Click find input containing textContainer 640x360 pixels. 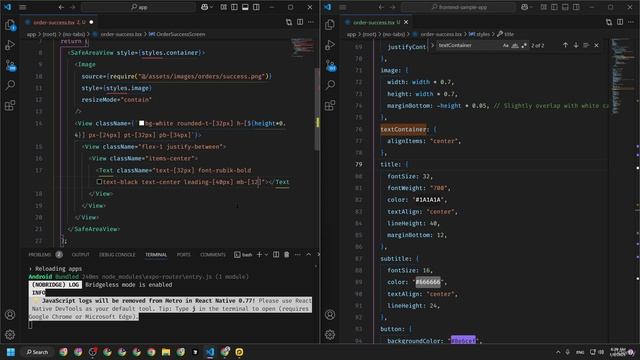(468, 45)
